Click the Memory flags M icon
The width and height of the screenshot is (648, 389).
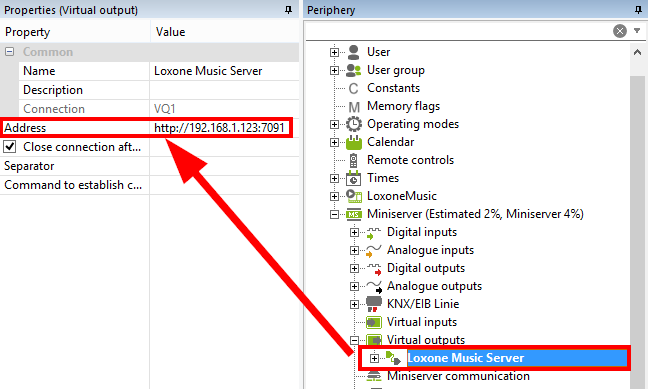coord(354,107)
